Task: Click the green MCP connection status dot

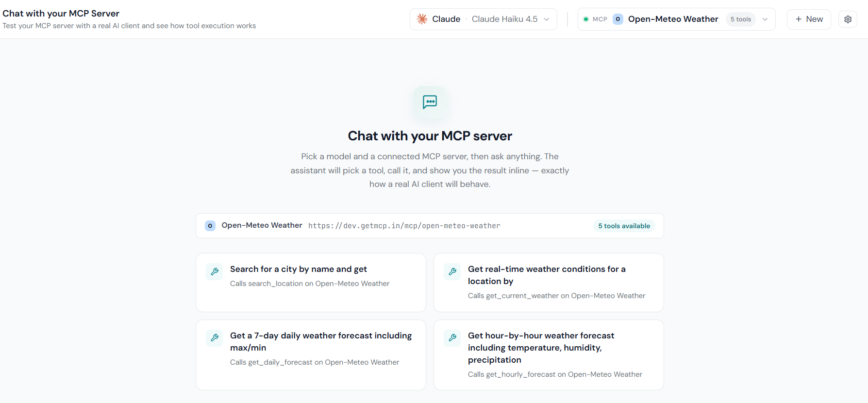Action: [x=586, y=19]
